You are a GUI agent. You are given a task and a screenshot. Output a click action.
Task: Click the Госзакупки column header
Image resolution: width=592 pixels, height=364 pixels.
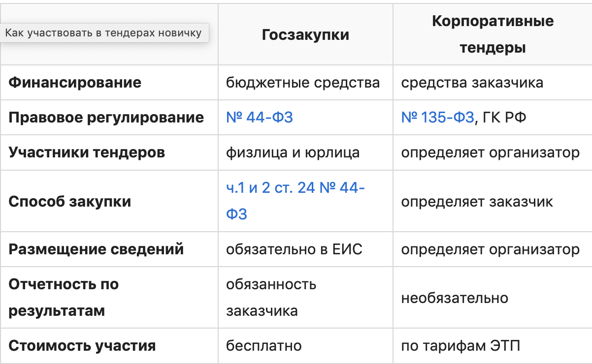[x=305, y=35]
